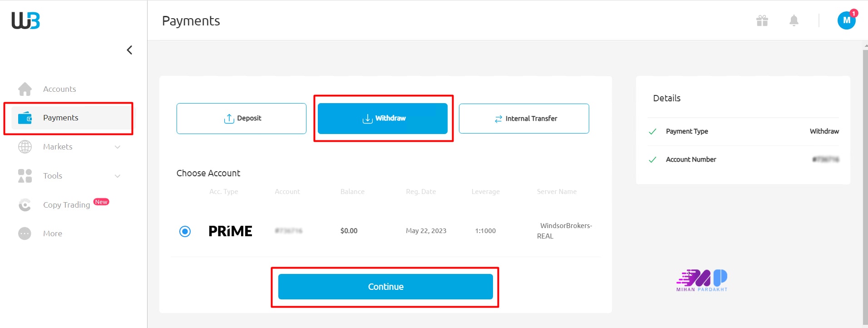
Task: Click the Accounts home icon
Action: pos(25,89)
